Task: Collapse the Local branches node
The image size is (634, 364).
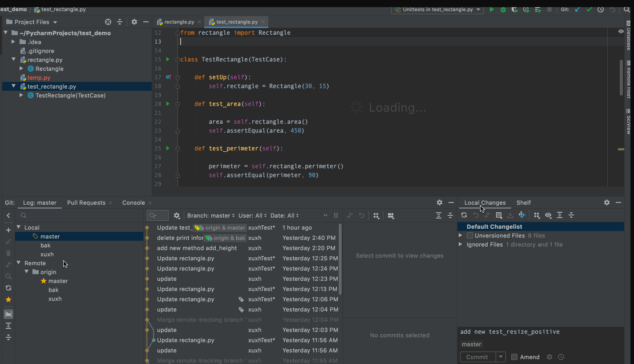Action: [x=19, y=227]
